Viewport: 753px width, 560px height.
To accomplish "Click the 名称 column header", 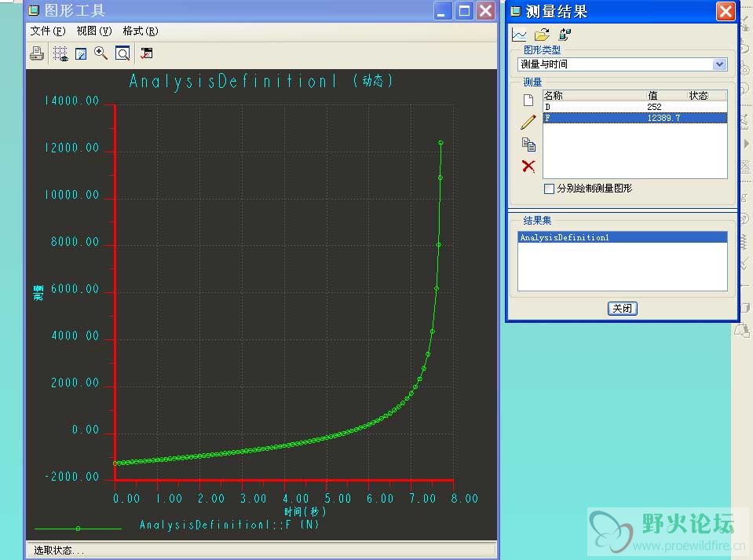I will 554,96.
